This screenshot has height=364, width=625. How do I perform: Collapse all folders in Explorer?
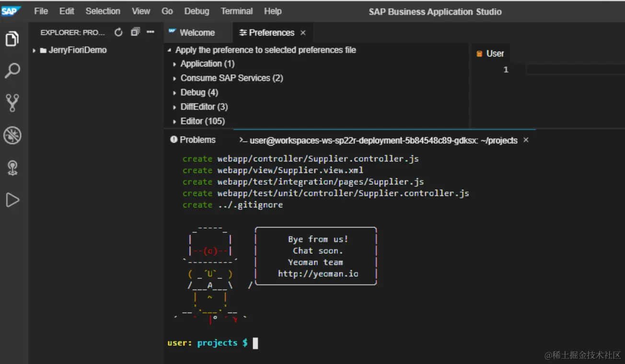point(135,32)
